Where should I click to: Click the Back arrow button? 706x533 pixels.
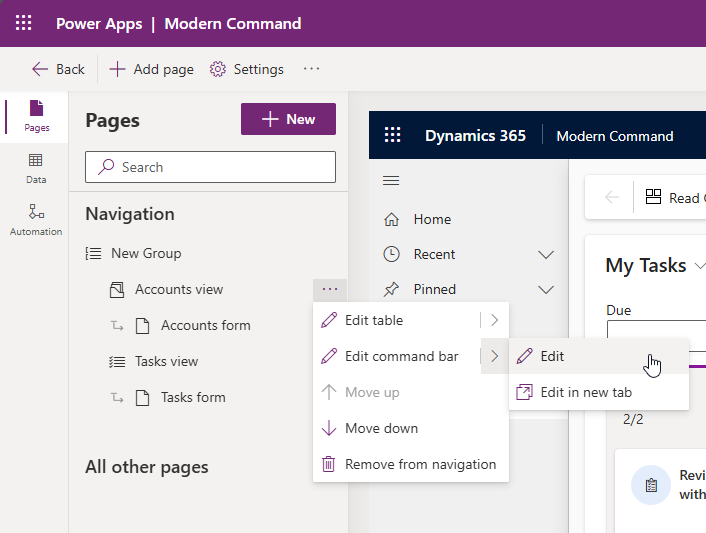coord(58,69)
